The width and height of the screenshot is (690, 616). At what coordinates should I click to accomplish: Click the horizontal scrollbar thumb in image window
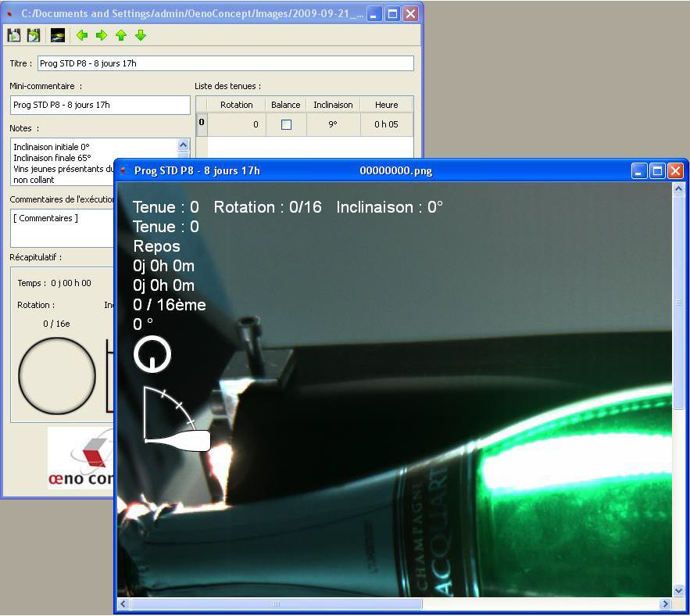point(277,603)
